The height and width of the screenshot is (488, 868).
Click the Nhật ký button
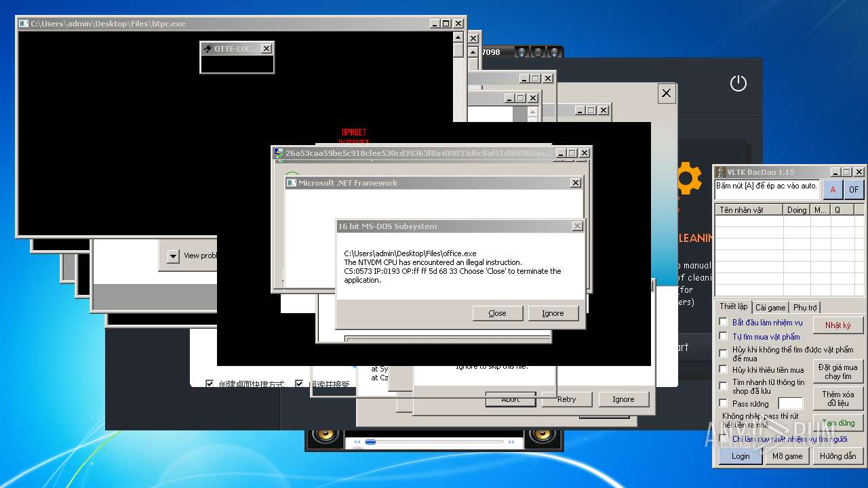point(838,325)
